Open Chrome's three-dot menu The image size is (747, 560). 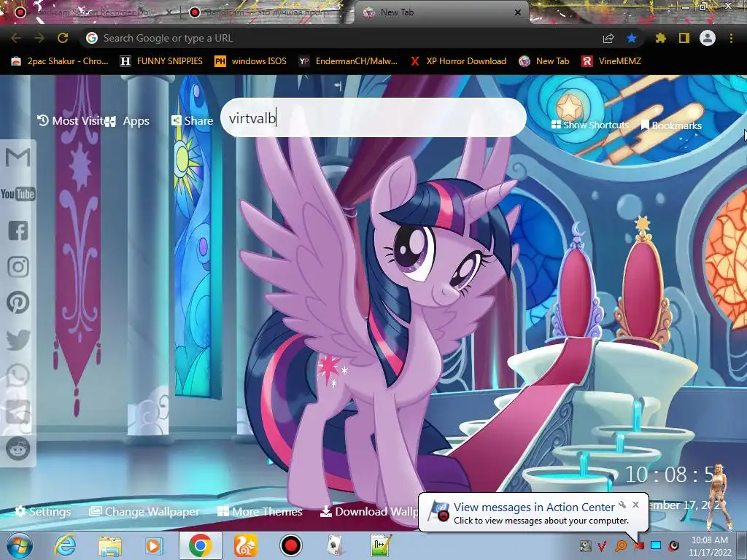click(731, 38)
